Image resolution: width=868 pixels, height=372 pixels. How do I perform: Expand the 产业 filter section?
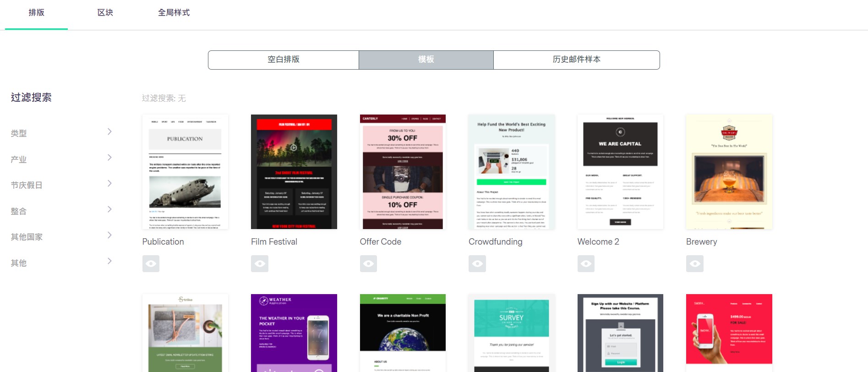coord(109,158)
